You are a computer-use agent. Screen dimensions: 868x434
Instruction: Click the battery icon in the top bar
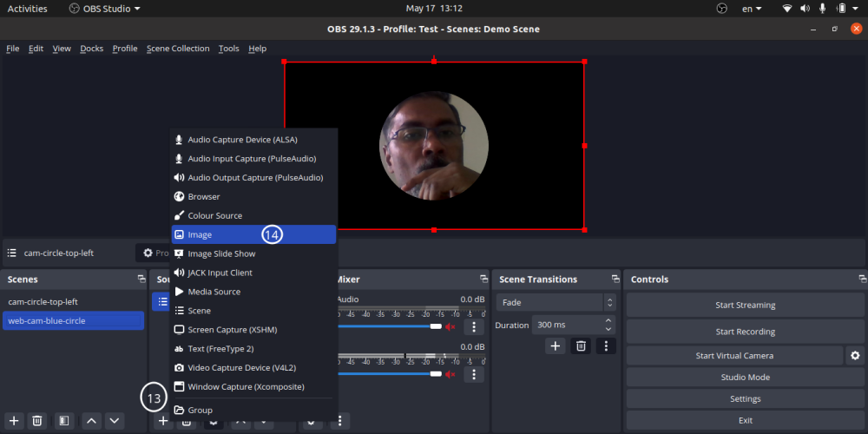841,9
